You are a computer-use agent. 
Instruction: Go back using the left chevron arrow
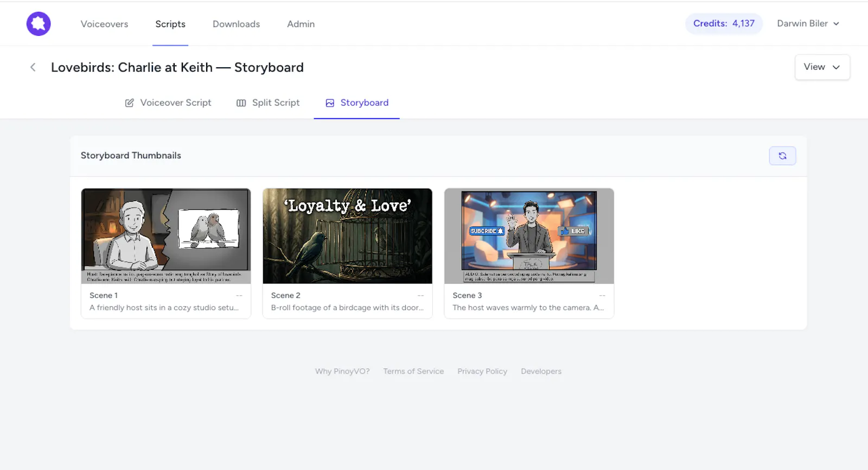point(33,67)
